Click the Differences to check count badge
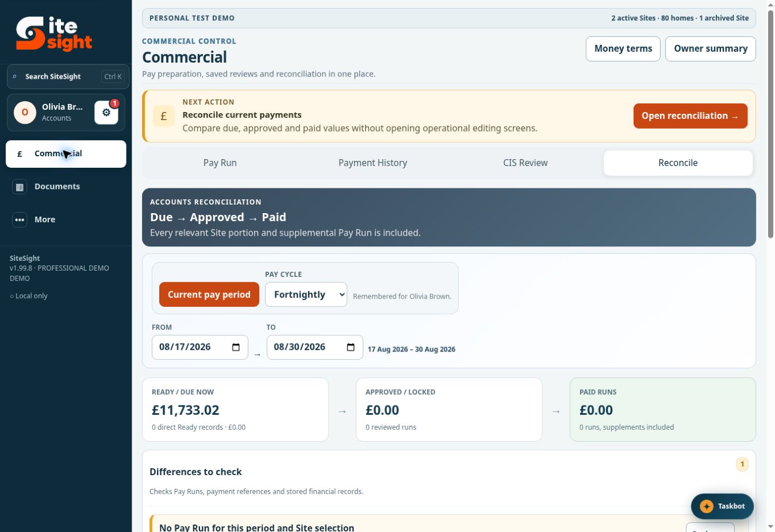Screen dimensions: 775x532 742,464
